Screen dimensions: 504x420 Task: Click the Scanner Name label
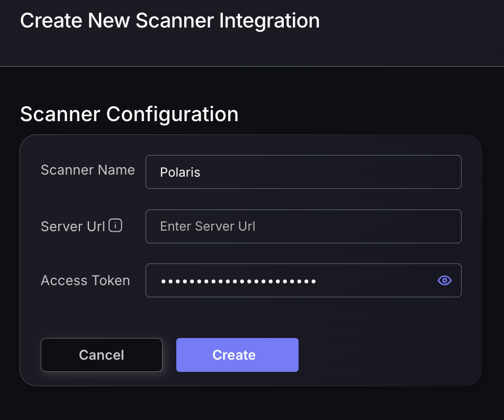[x=87, y=170]
